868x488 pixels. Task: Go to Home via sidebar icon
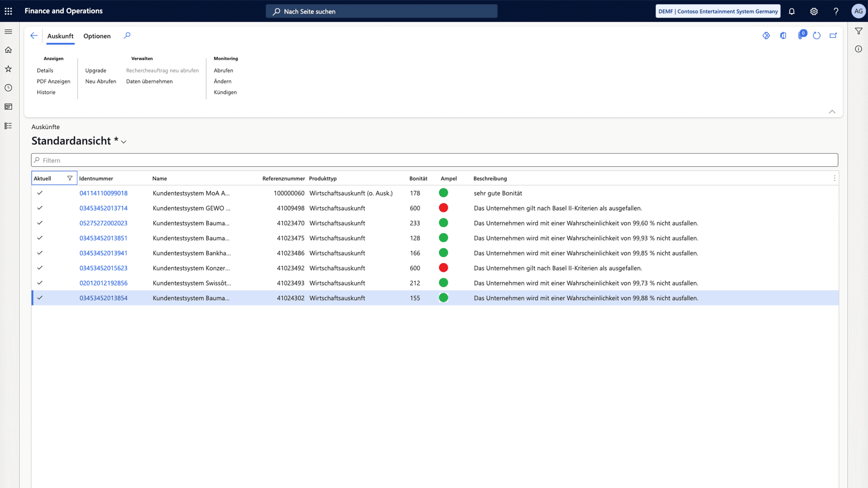[x=8, y=50]
